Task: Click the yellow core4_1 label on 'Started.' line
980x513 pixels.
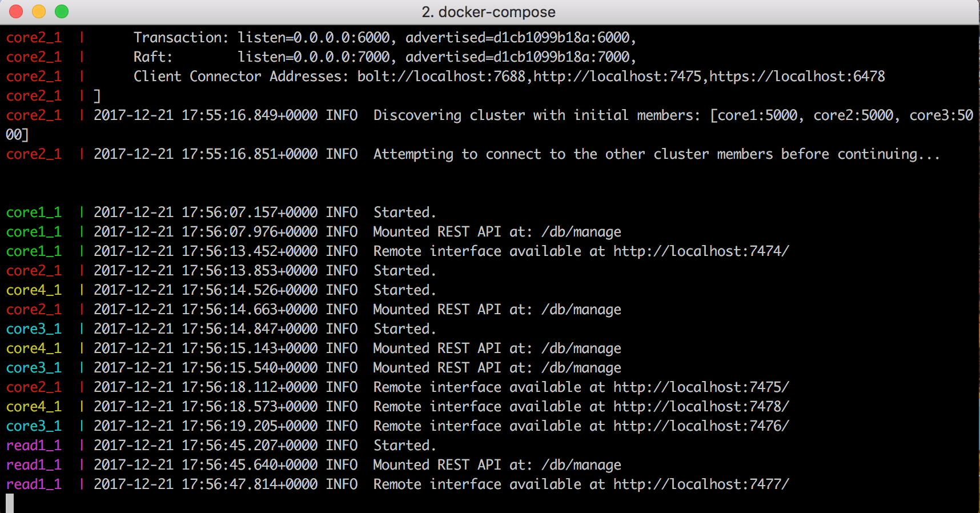Action: coord(34,290)
